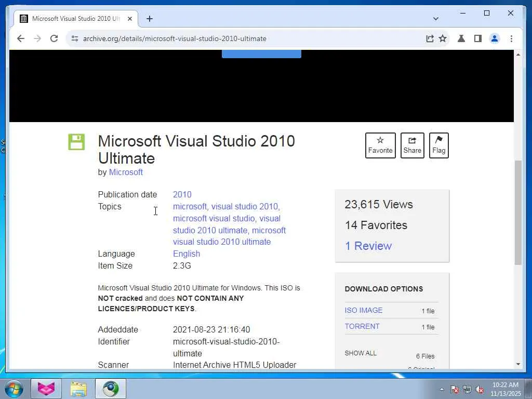Share this page from the address bar
The width and height of the screenshot is (532, 399).
(430, 38)
